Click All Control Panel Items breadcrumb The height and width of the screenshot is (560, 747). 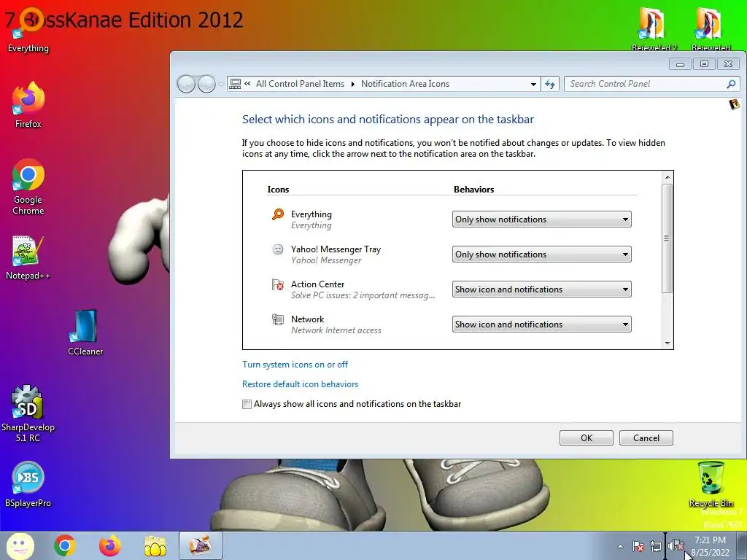(x=300, y=84)
